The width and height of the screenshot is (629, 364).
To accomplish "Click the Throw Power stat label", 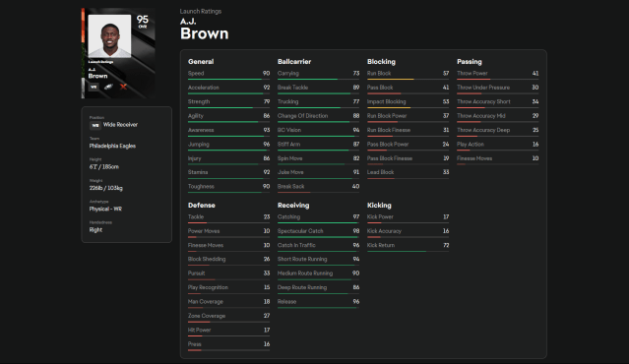I will (x=472, y=74).
